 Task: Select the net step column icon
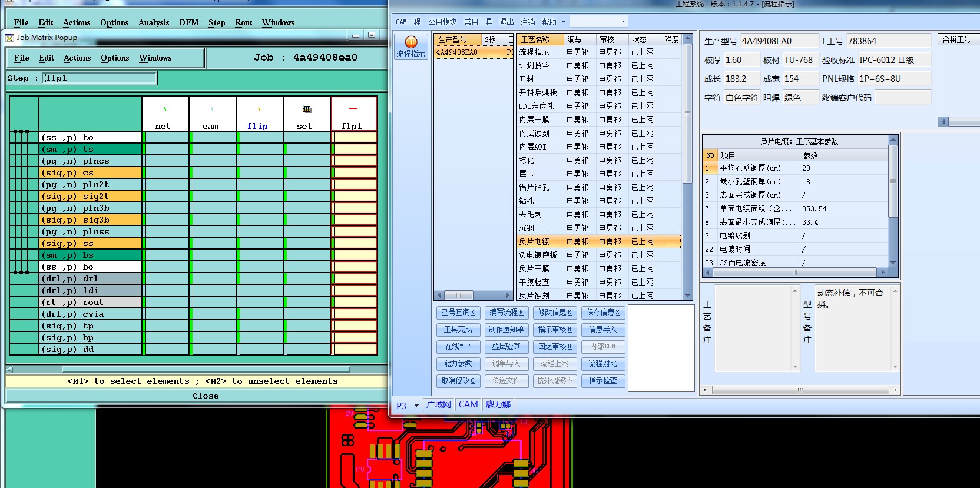165,109
